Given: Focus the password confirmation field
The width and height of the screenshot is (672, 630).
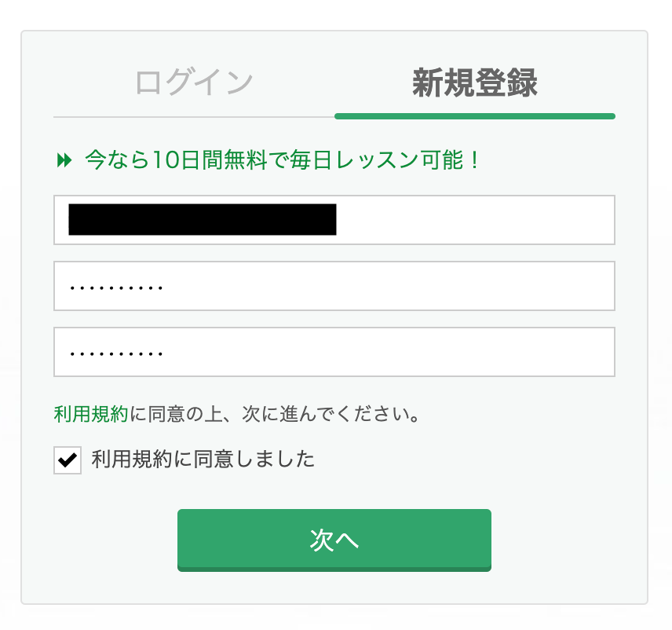Looking at the screenshot, I should (x=334, y=352).
